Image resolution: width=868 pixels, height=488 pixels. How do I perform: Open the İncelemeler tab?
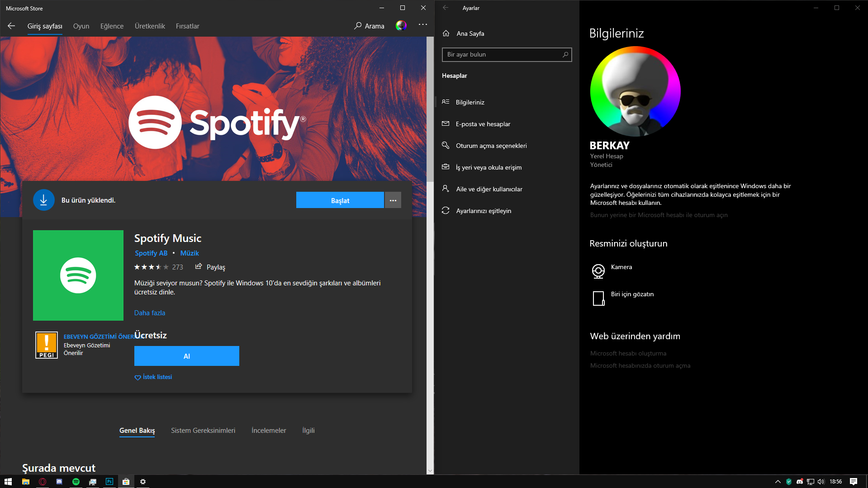point(269,431)
